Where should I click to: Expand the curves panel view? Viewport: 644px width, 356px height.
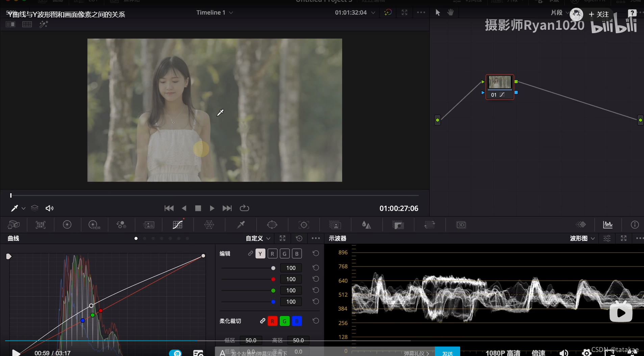coord(282,238)
